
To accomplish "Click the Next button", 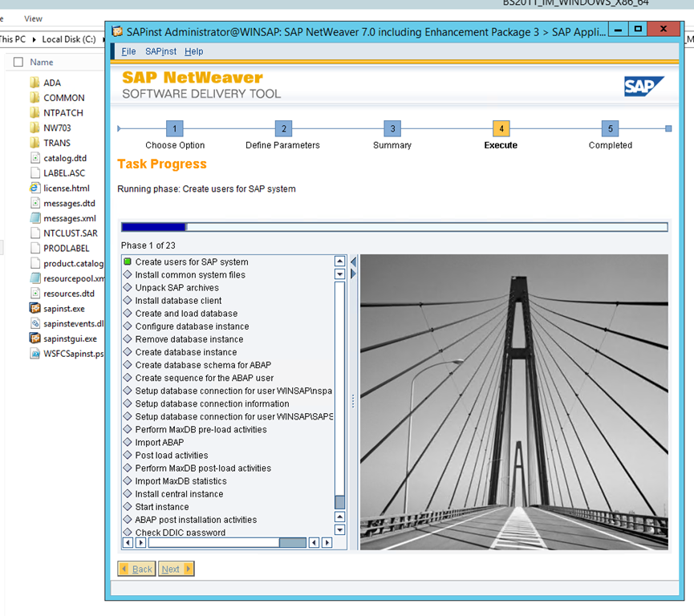I will pos(177,569).
